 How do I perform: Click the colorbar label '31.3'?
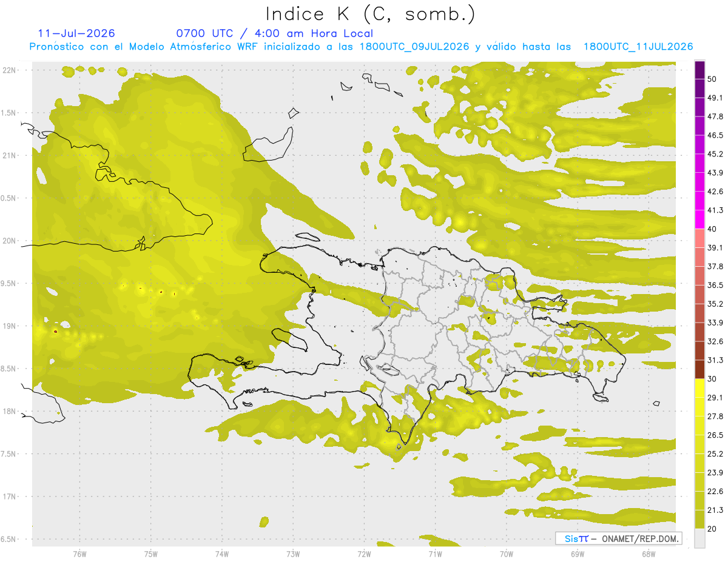click(715, 360)
